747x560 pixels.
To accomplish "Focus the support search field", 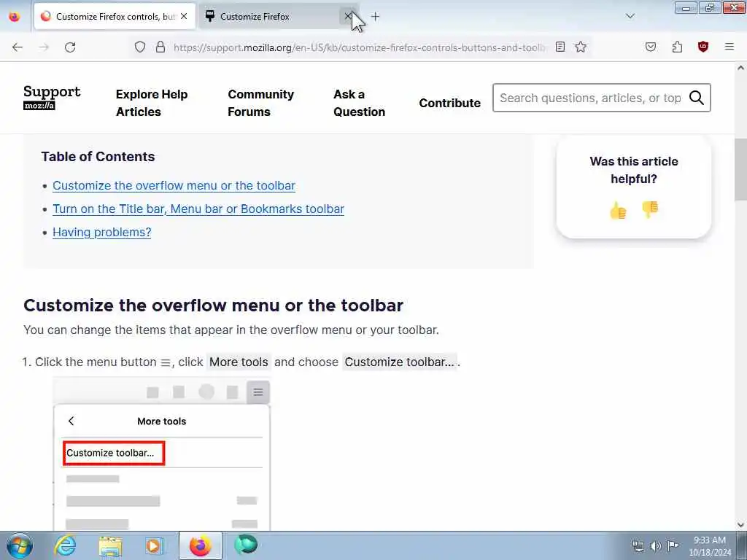I will click(x=589, y=98).
